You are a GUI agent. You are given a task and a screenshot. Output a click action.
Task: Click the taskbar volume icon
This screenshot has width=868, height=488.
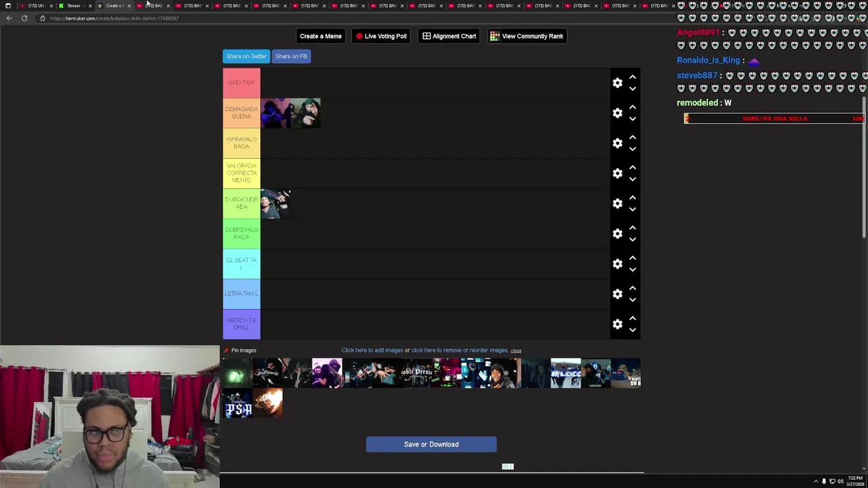[x=840, y=481]
